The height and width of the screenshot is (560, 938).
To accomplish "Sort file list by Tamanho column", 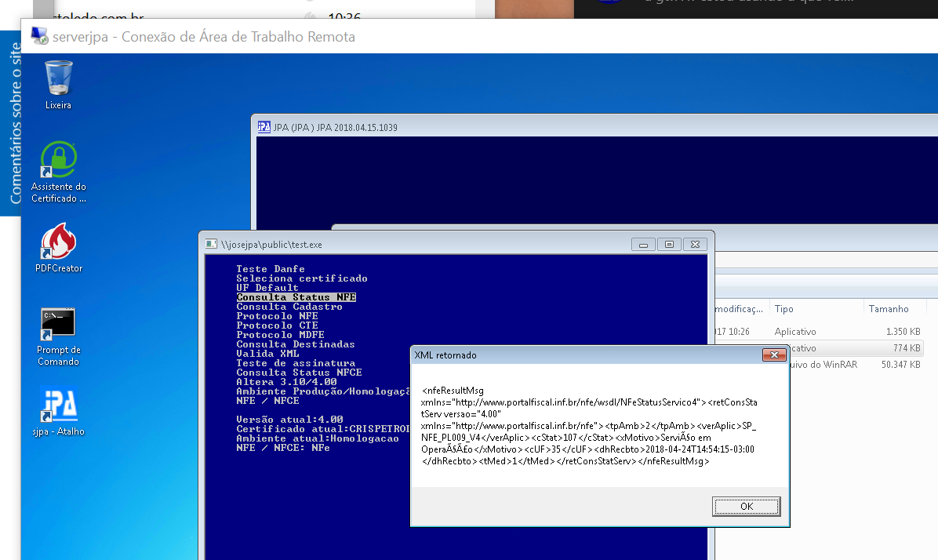I will point(888,309).
